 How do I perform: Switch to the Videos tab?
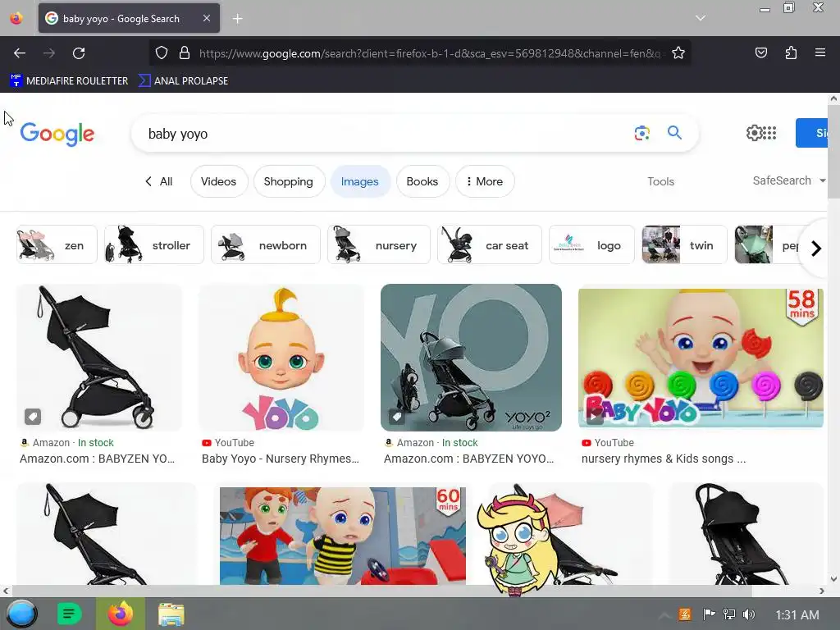click(218, 181)
